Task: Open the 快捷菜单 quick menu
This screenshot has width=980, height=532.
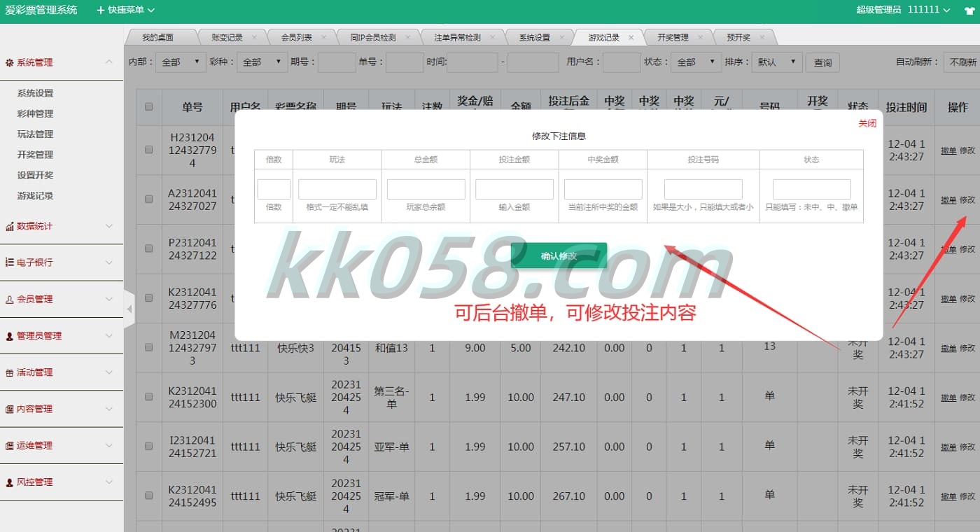Action: (125, 10)
